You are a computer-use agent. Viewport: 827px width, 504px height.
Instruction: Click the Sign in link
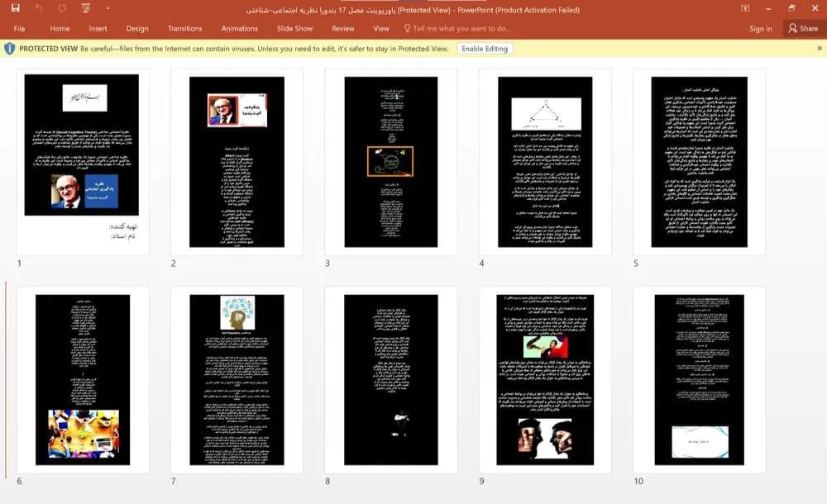(761, 28)
